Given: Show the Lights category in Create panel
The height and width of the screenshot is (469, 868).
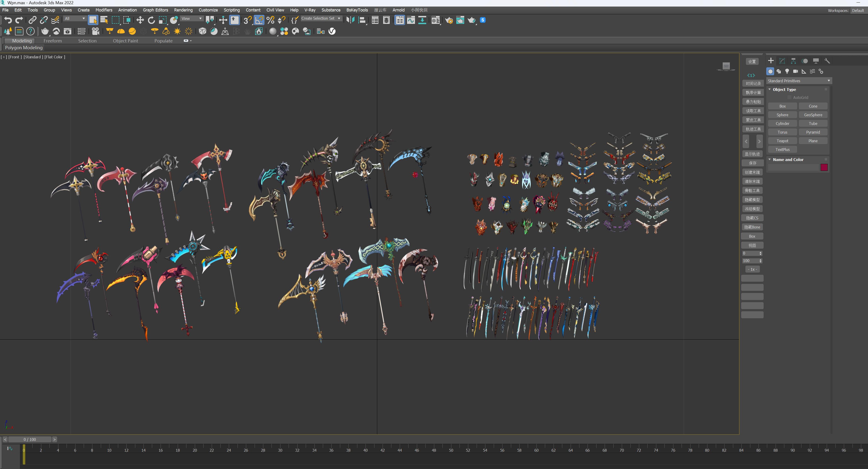Looking at the screenshot, I should (787, 71).
